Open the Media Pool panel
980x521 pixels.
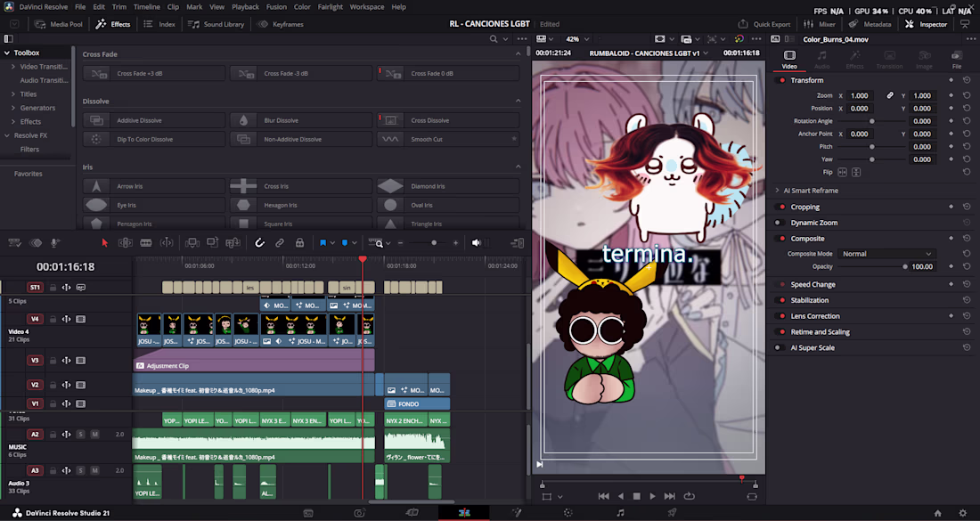(x=59, y=24)
